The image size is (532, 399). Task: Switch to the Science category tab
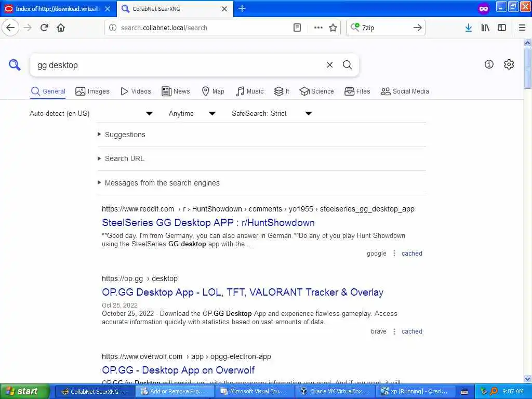317,91
